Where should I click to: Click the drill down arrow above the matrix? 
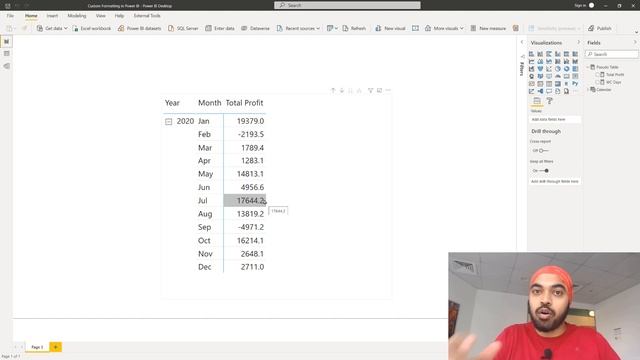point(342,90)
